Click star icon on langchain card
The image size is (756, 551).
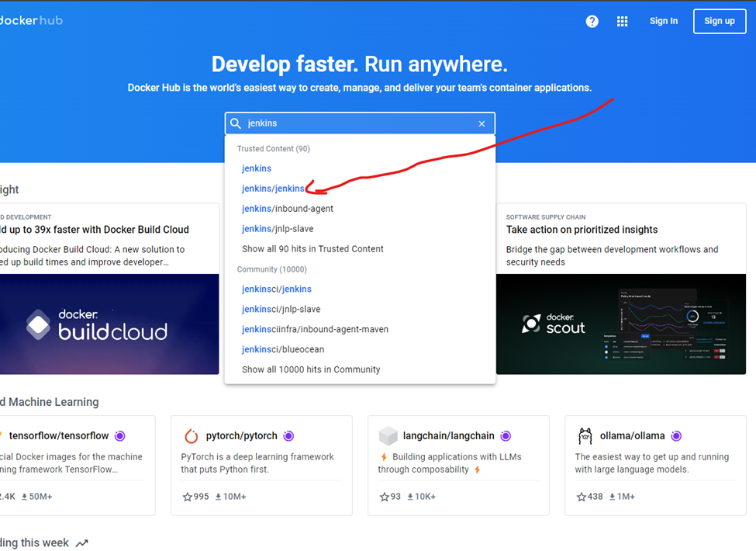pyautogui.click(x=385, y=497)
